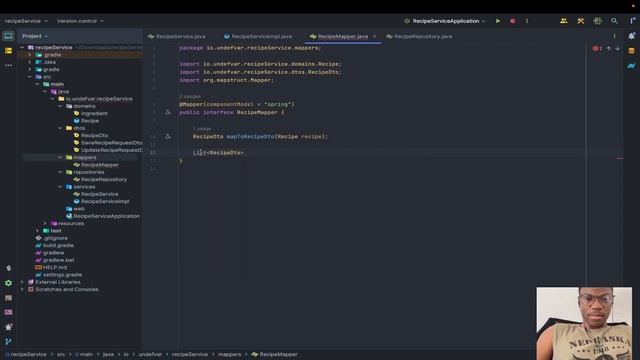Open Problems tool window icon at bottom-left
Viewport: 640px width, 360px height.
8,327
